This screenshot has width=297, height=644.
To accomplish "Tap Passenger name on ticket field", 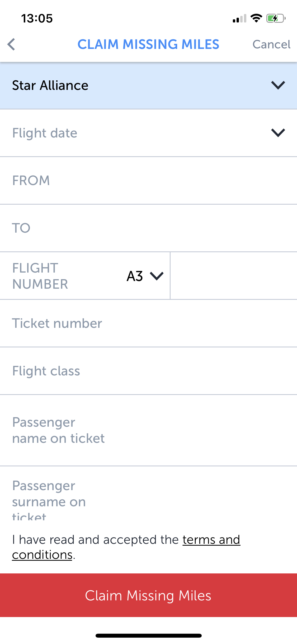I will (148, 430).
